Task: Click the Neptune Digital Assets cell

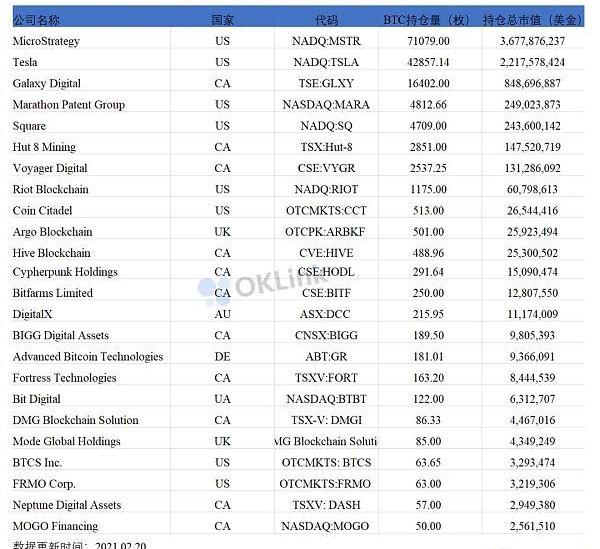Action: pyautogui.click(x=66, y=505)
